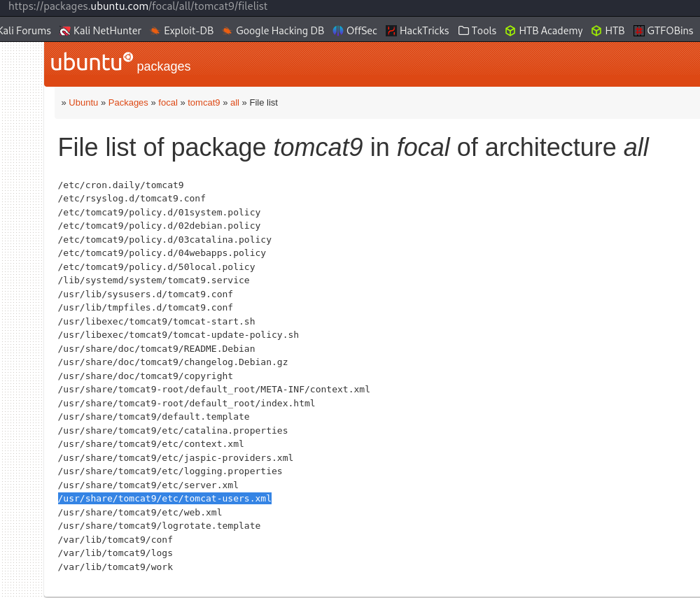Go to Ubuntu in the breadcrumb

click(x=83, y=103)
